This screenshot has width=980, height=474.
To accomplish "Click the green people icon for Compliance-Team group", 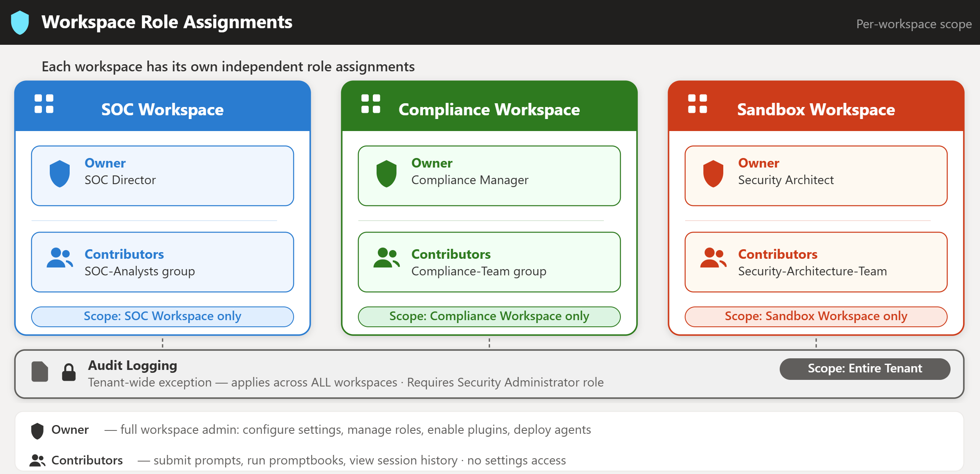I will click(x=387, y=258).
